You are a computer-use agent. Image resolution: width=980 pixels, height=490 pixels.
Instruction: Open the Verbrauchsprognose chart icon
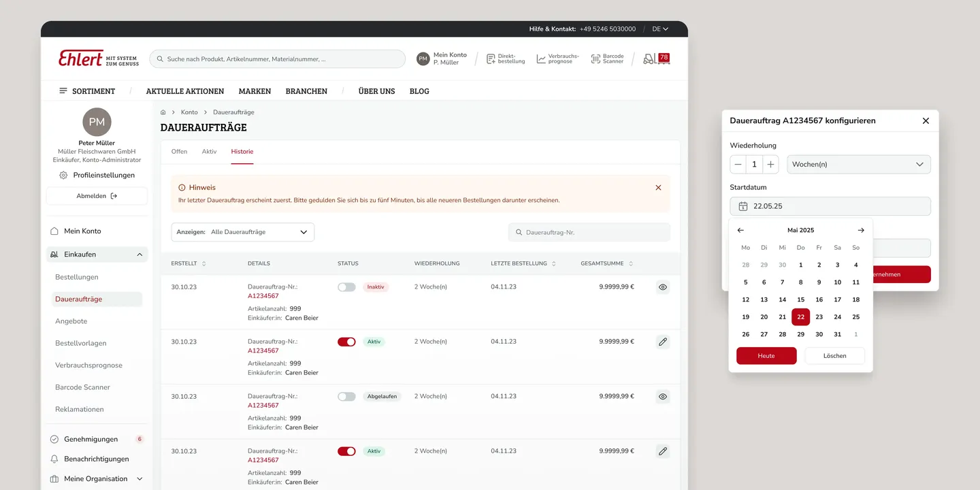(x=540, y=59)
